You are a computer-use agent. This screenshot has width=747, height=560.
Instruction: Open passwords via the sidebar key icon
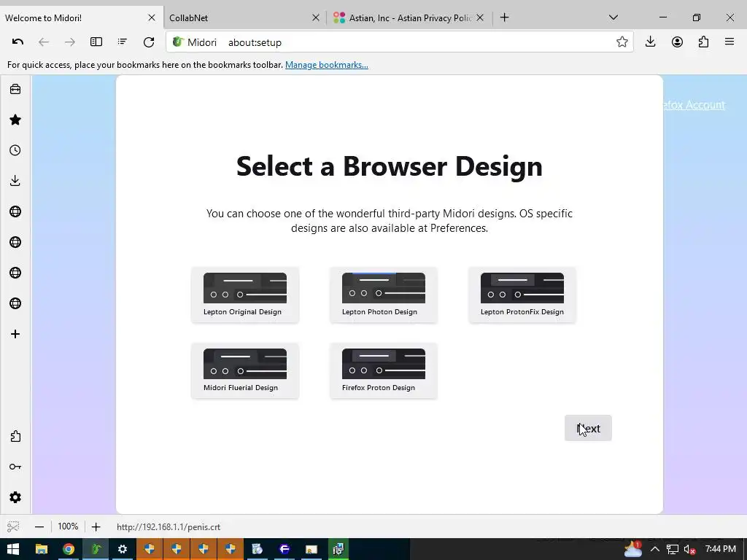tap(15, 467)
